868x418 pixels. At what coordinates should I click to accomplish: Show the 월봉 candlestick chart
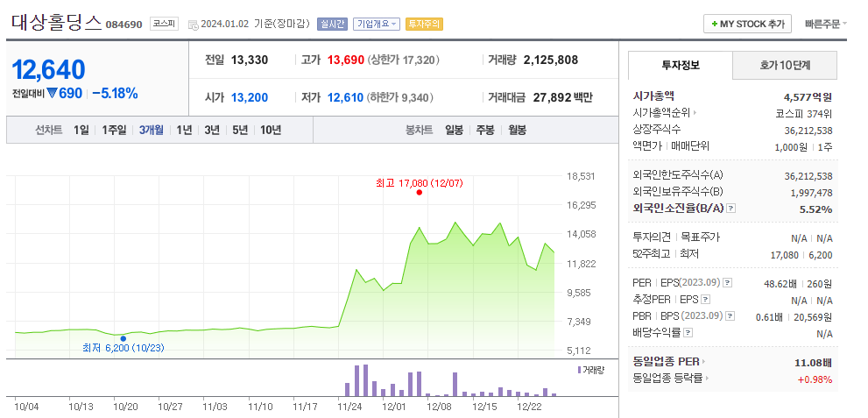tap(517, 130)
